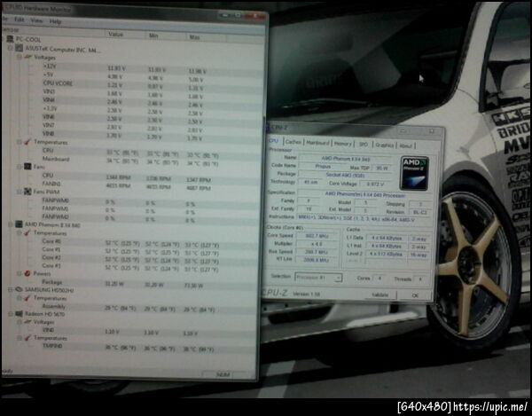Click the Voltages icon under ASUSTeK
Screen dimensions: 532x416
(28, 57)
